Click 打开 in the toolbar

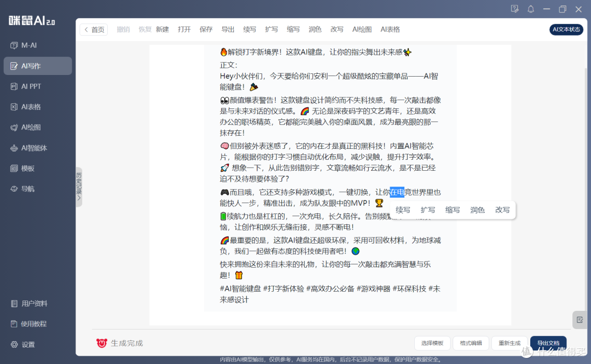click(x=184, y=30)
